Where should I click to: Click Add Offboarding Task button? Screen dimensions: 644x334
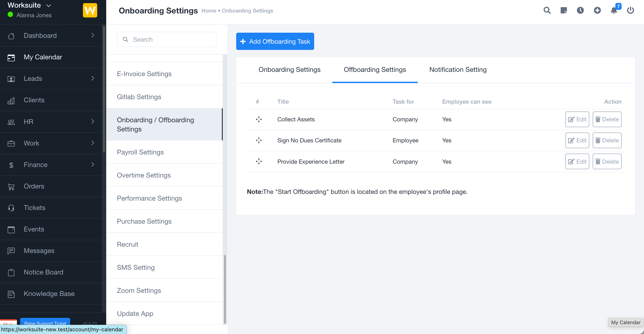pos(275,41)
